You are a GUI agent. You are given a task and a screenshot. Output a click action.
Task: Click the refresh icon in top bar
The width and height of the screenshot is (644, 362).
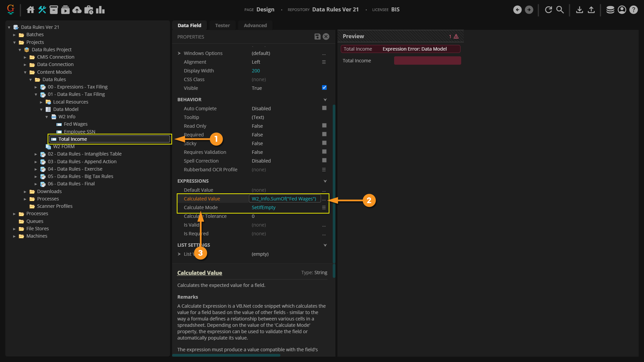[x=548, y=10]
